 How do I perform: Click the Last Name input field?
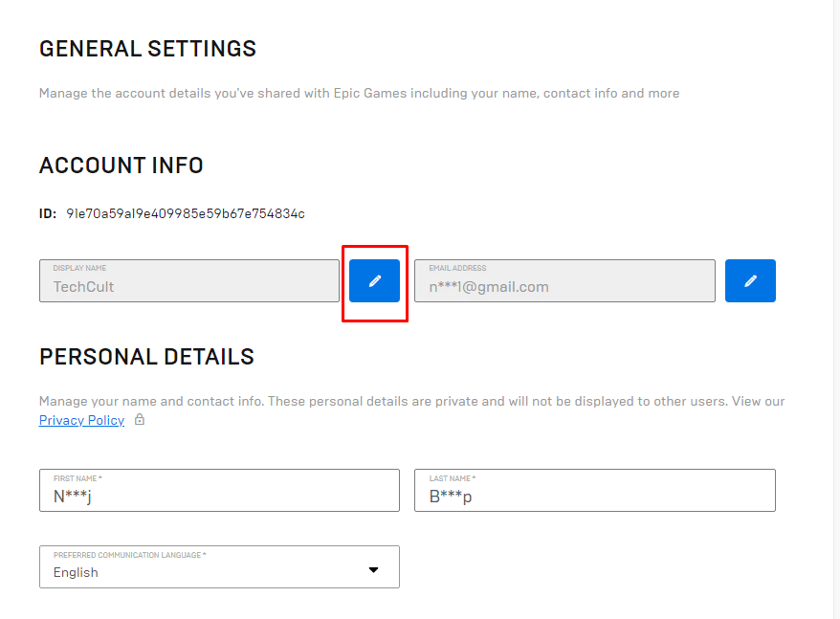(595, 491)
